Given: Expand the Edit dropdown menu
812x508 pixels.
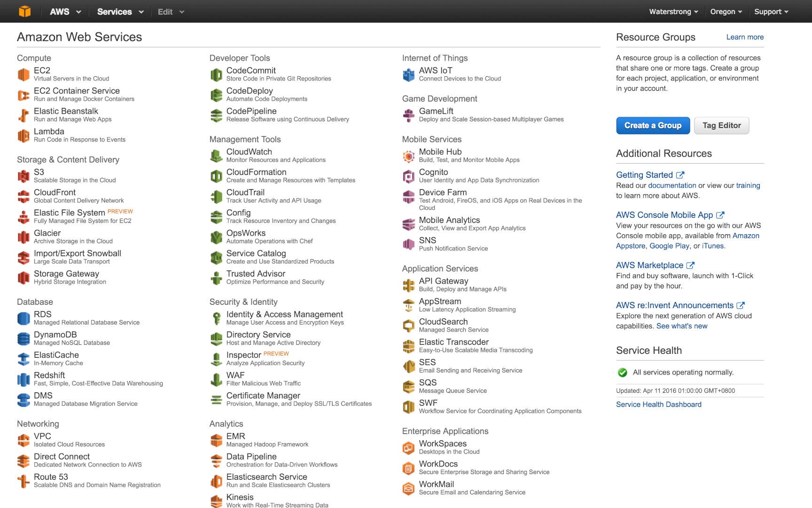Looking at the screenshot, I should point(171,12).
